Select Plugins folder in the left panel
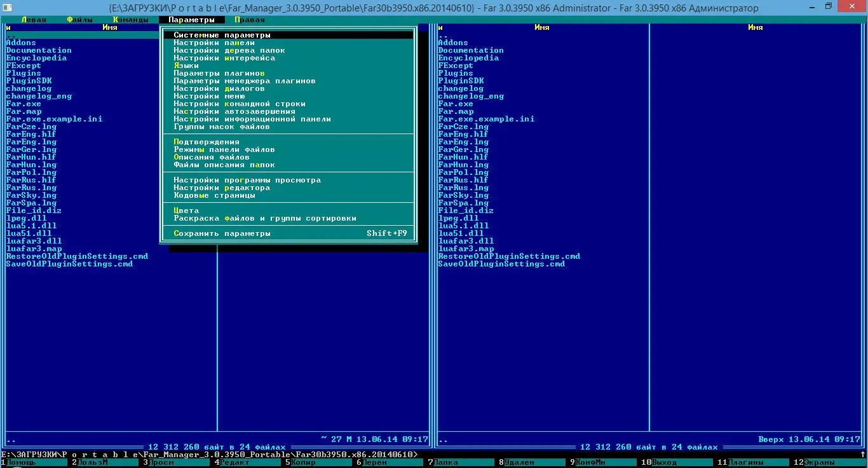Screen dimensions: 868x468 click(24, 73)
